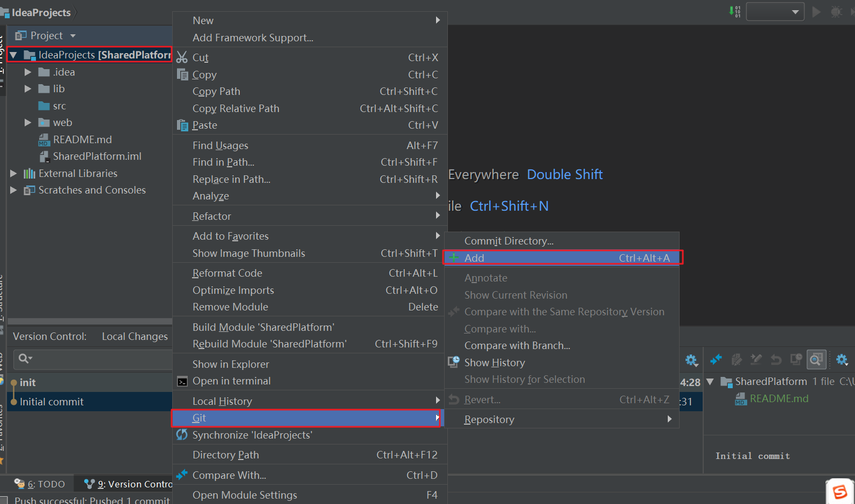The image size is (855, 504).
Task: Click the Sogou input method tray icon
Action: (839, 491)
